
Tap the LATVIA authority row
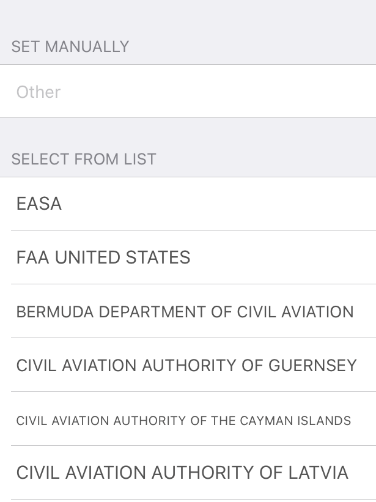188,473
